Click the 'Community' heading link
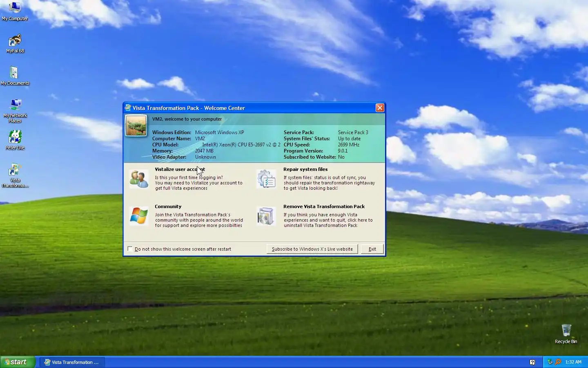This screenshot has width=588, height=368. coord(168,206)
